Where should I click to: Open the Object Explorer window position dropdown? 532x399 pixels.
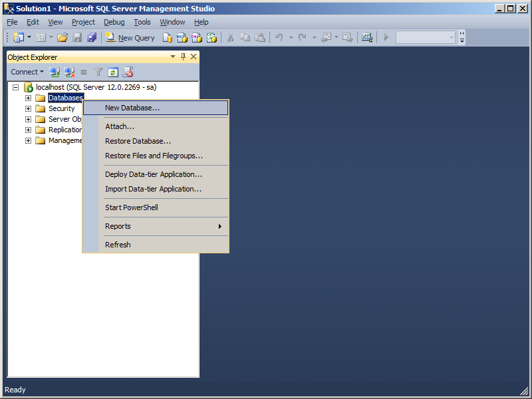point(173,57)
